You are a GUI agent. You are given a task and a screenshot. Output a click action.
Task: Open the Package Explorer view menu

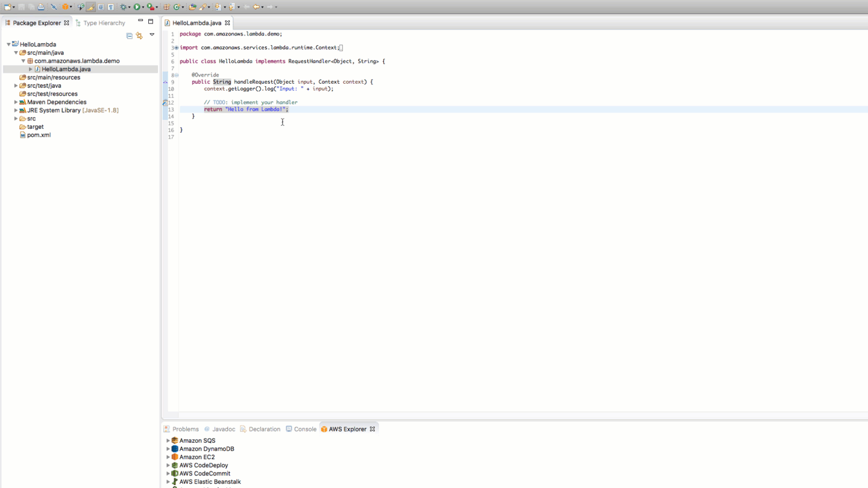[152, 35]
